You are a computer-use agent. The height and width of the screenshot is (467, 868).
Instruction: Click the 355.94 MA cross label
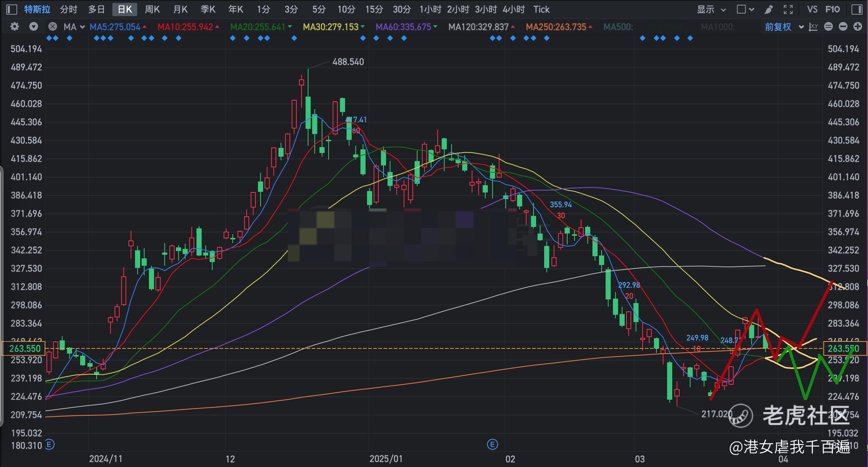coord(561,205)
